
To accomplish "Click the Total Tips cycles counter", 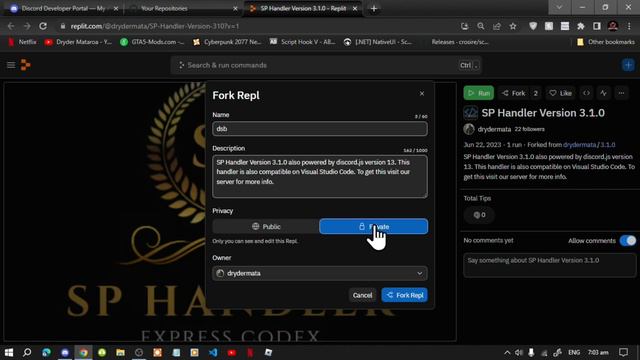I will [479, 215].
